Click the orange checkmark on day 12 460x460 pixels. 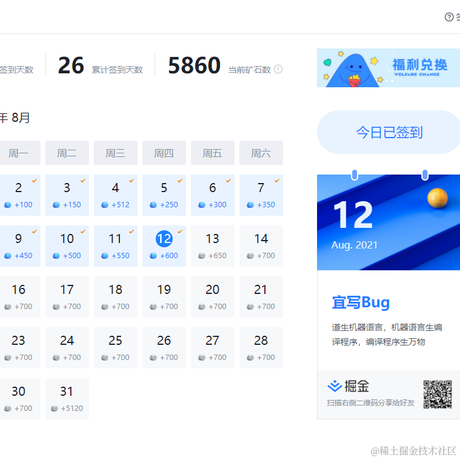click(180, 231)
